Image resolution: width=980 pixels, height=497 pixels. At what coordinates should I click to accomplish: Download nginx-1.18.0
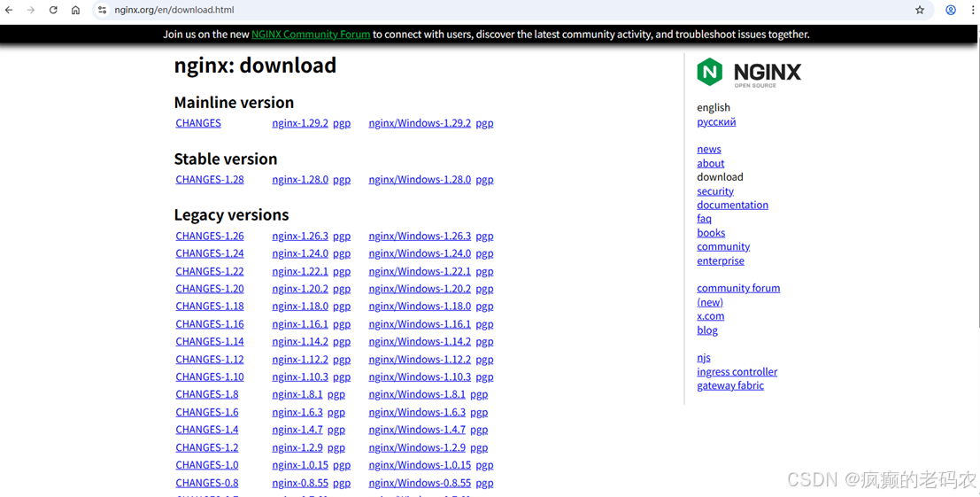[300, 307]
